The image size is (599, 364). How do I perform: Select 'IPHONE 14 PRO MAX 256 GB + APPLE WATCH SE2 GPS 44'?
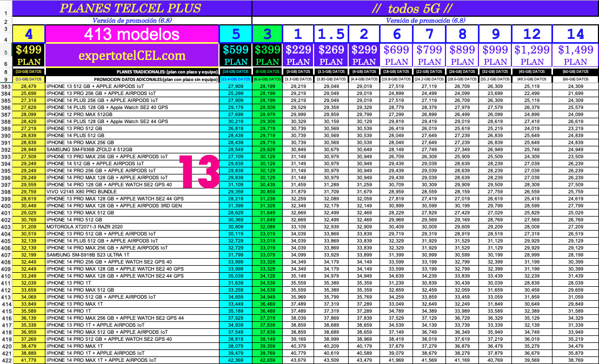(132, 318)
